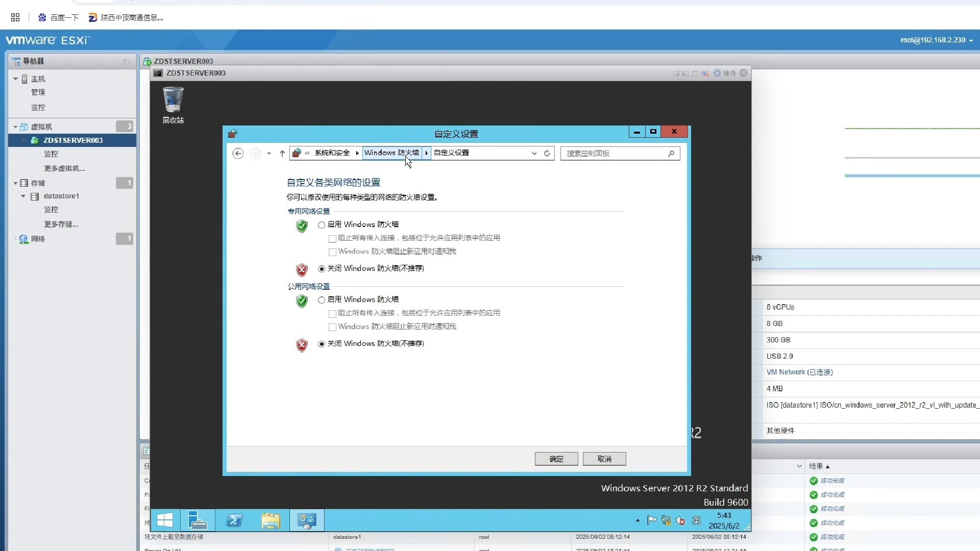The width and height of the screenshot is (980, 551).
Task: Click the vmware ESXi logo
Action: click(48, 40)
